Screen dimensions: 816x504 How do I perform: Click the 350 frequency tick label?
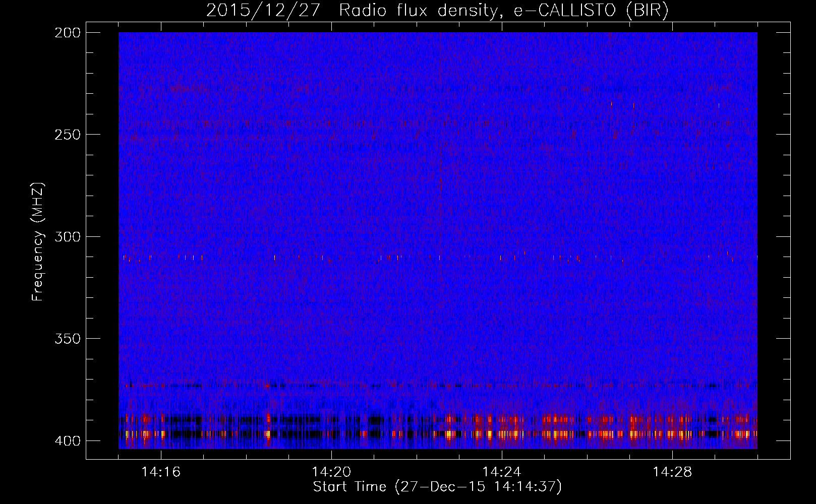pyautogui.click(x=67, y=339)
